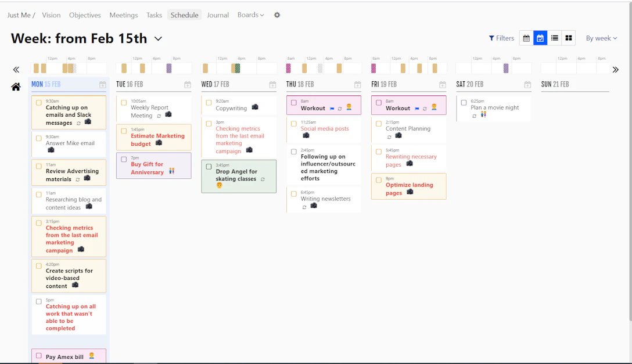Check off Catching up on emails and Slack

pos(39,103)
